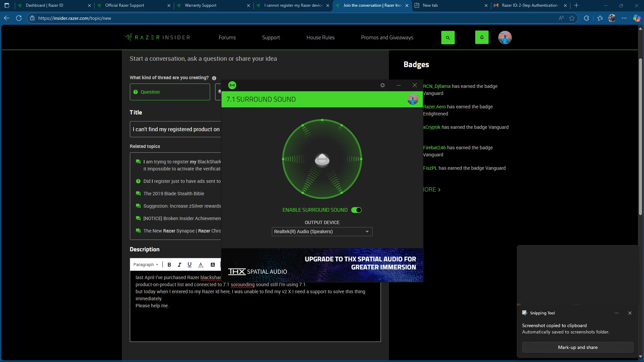Click Mark-up and share in Snipping Tool
644x362 pixels.
(x=578, y=347)
